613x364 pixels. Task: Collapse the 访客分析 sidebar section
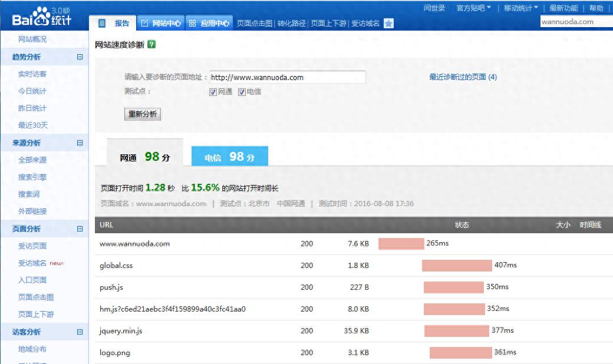(x=80, y=332)
